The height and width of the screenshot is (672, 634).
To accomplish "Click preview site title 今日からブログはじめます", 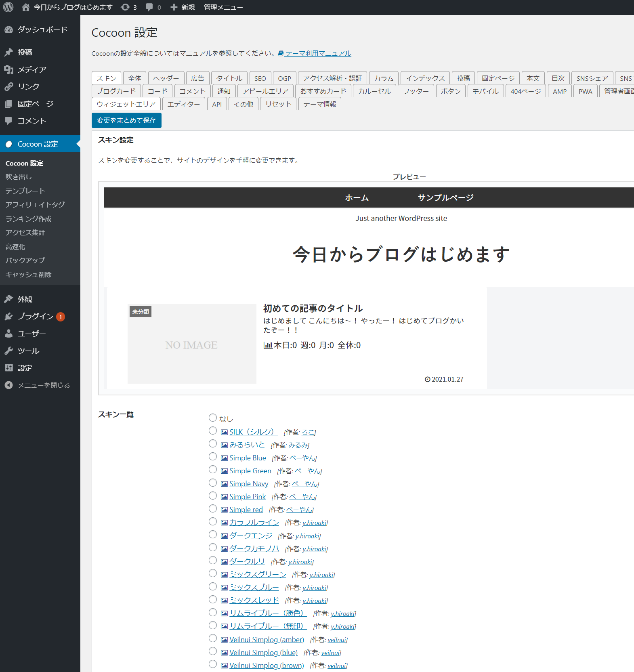I will click(x=401, y=254).
